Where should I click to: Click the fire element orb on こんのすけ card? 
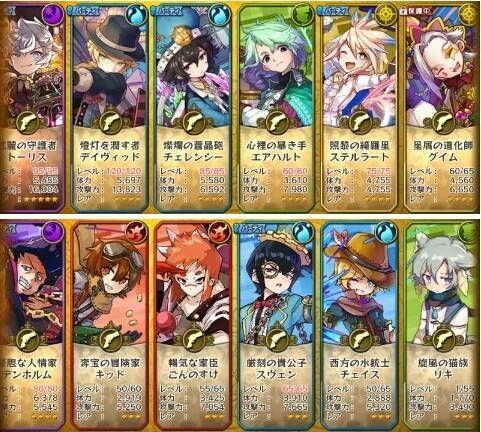click(x=220, y=231)
